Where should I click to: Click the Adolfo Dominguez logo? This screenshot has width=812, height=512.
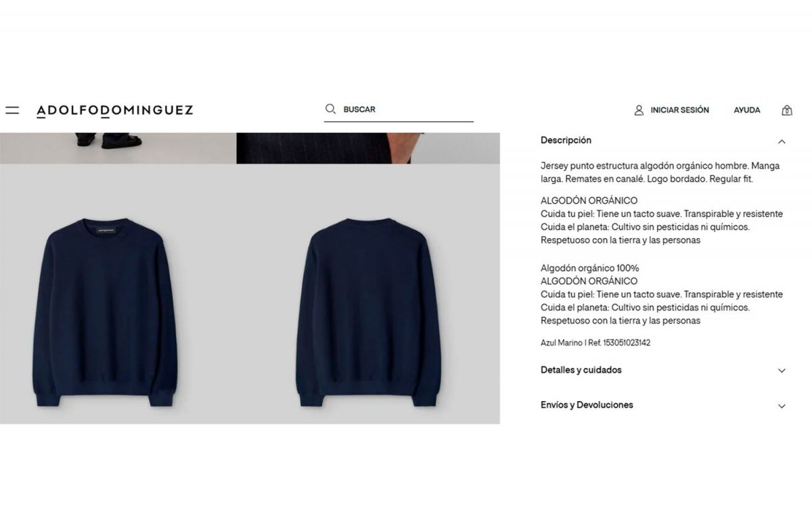coord(115,110)
